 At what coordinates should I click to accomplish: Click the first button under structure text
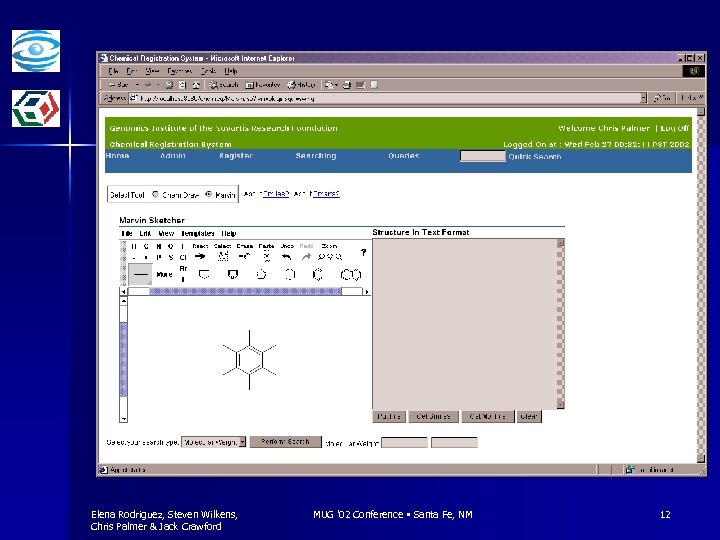click(389, 416)
